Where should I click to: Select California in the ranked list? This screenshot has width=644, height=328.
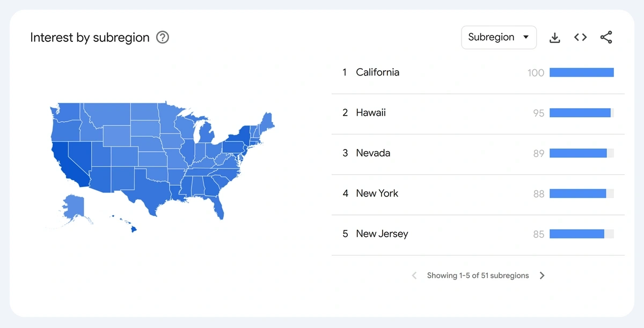click(377, 72)
